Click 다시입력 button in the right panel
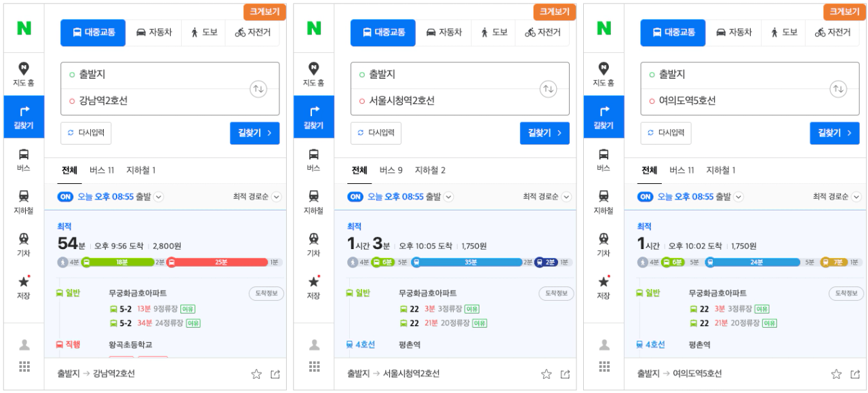The image size is (868, 393). (x=666, y=133)
